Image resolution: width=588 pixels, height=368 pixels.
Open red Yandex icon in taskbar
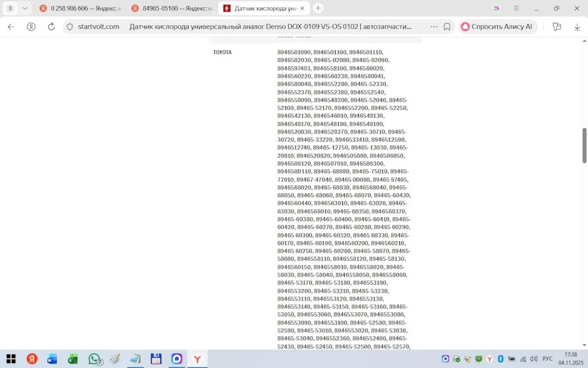[x=32, y=359]
